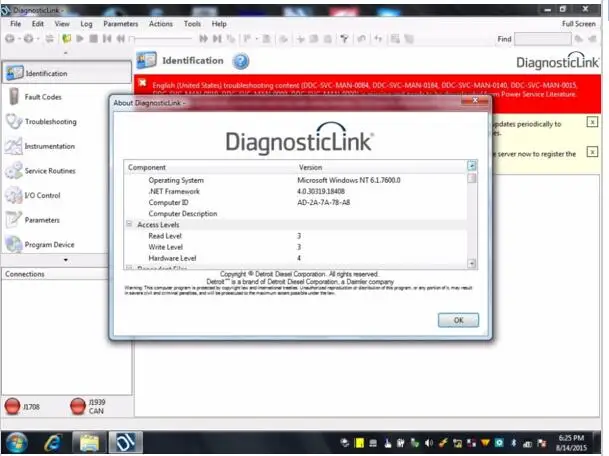This screenshot has width=609, height=456.
Task: Click the Component column header
Action: click(147, 167)
